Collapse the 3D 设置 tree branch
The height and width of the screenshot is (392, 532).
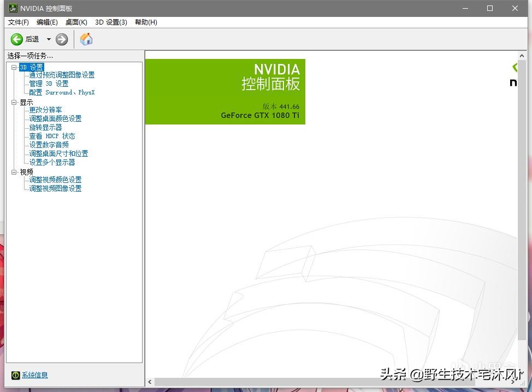coord(13,67)
